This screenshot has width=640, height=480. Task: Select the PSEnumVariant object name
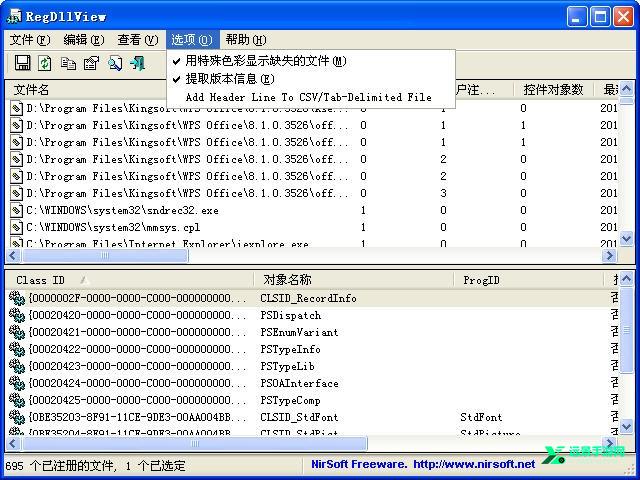299,332
